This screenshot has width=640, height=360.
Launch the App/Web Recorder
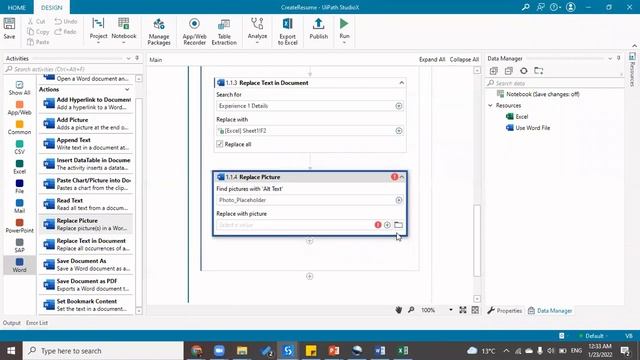(x=194, y=31)
